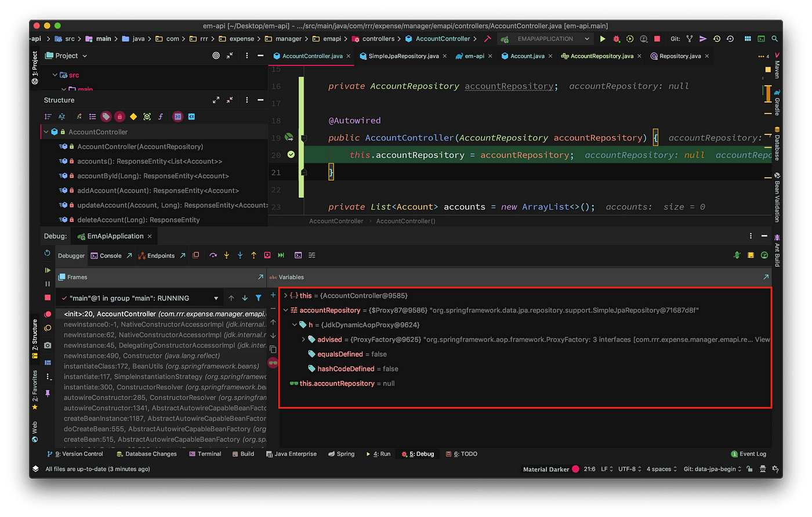Image resolution: width=812 pixels, height=517 pixels.
Task: Start debugging with the red bug icon
Action: pyautogui.click(x=616, y=39)
